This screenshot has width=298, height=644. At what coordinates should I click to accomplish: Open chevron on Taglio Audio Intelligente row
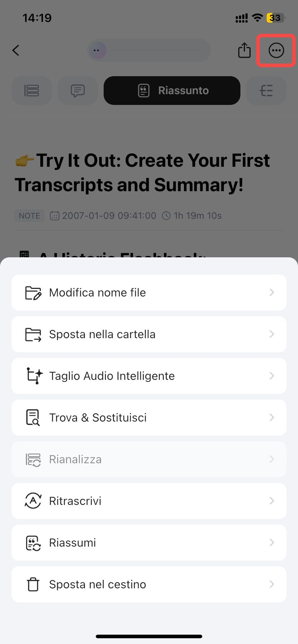tap(272, 376)
